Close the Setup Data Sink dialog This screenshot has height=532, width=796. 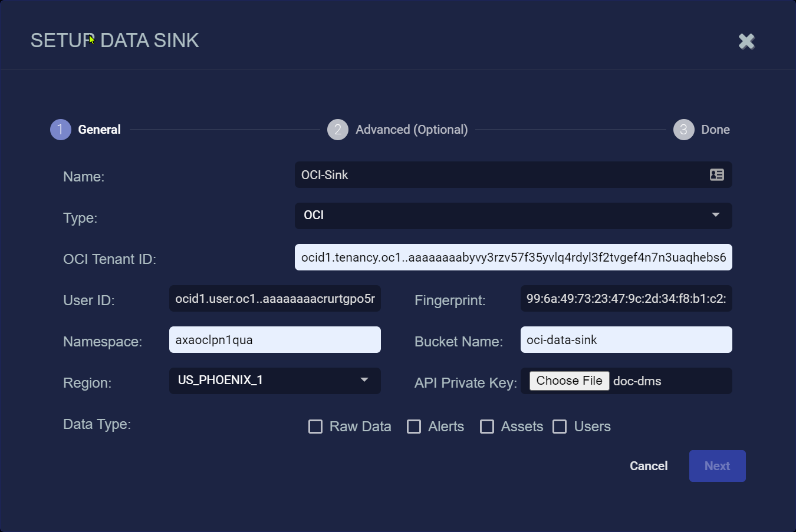746,41
